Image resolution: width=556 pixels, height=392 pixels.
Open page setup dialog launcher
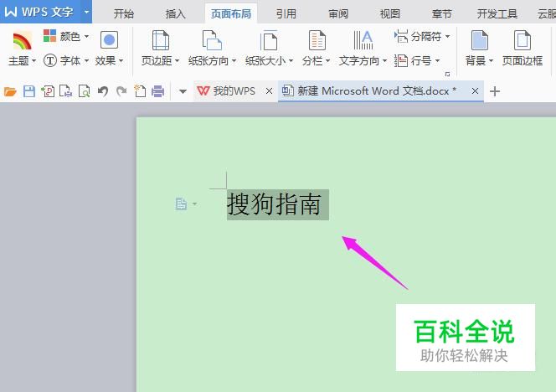click(x=447, y=75)
